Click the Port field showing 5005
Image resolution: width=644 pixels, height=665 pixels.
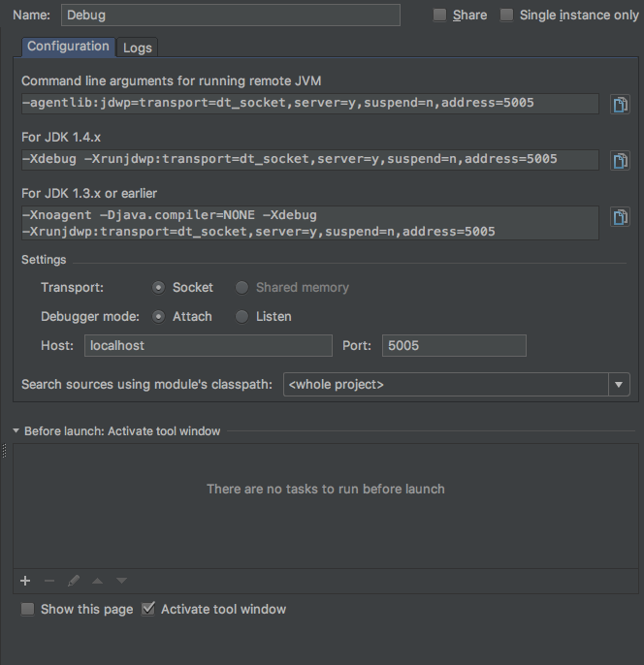click(454, 345)
